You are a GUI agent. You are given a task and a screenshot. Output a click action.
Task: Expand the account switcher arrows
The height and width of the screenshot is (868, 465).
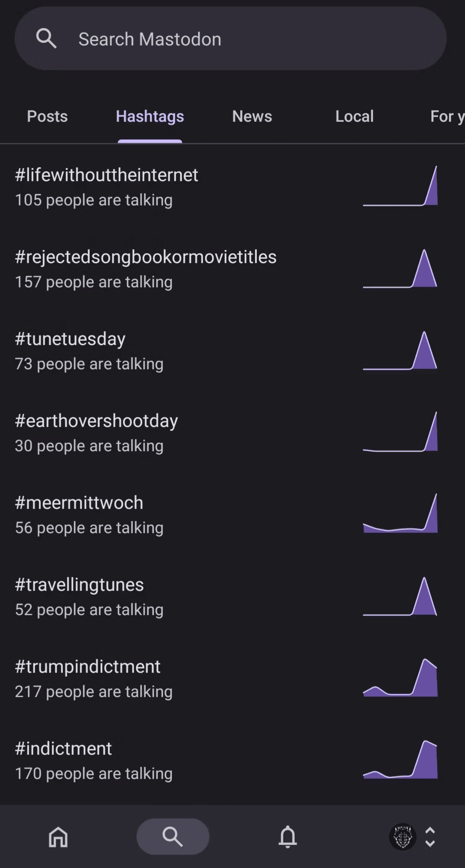click(430, 836)
